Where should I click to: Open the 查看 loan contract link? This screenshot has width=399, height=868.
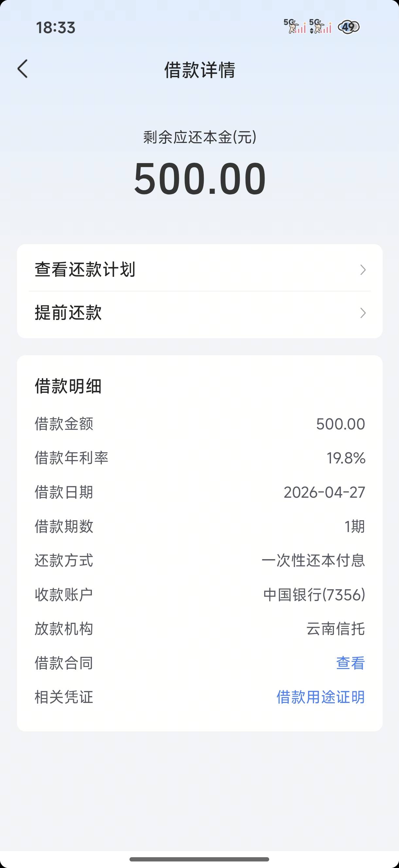pos(350,663)
